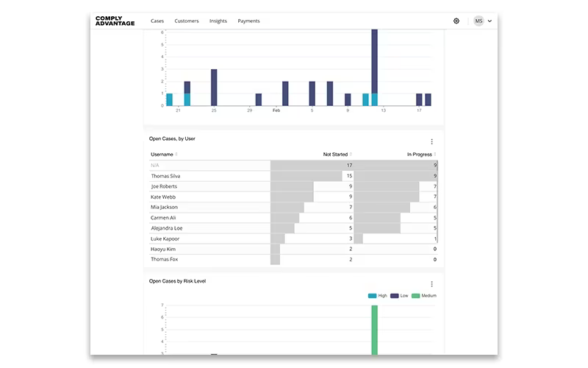Image resolution: width=588 pixels, height=368 pixels.
Task: Toggle the Low series legend swatch
Action: coord(394,296)
